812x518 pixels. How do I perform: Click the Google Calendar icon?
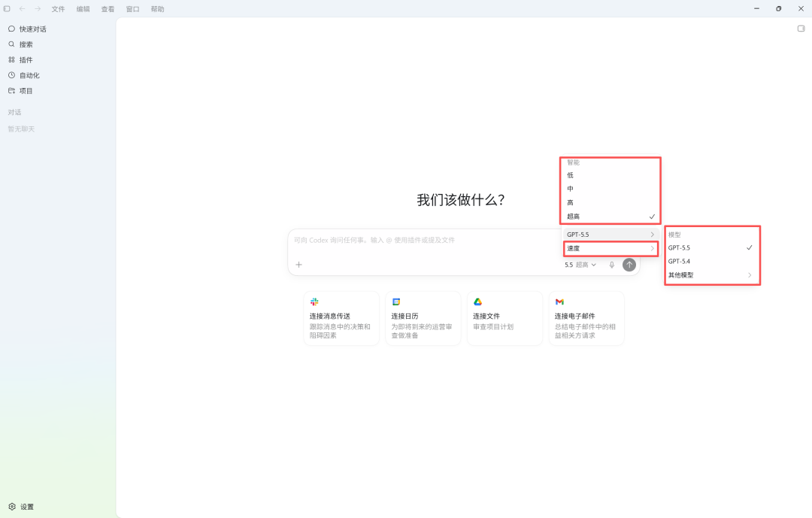pos(396,302)
